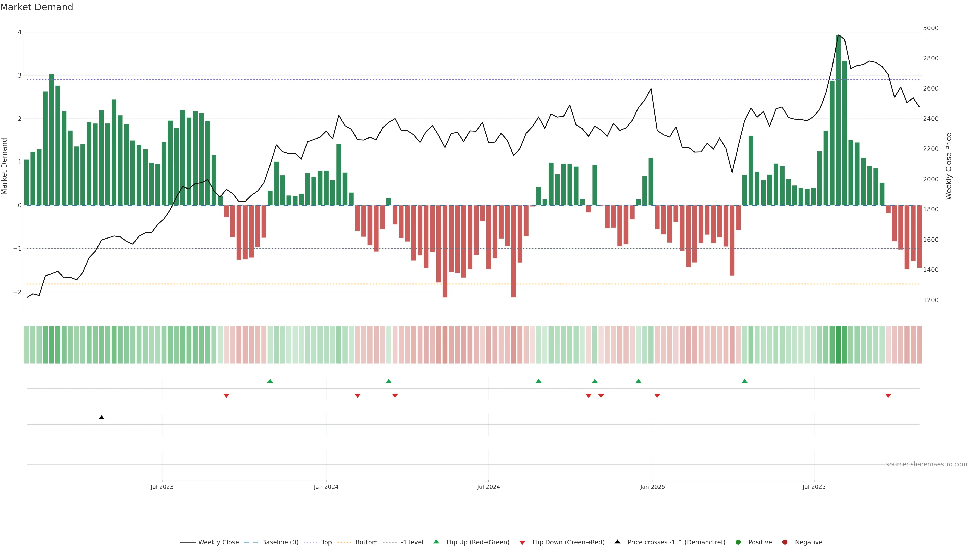Viewport: 980px width, 551px height.
Task: Click the black Price crosses -1 triangle marker
Action: coord(101,418)
